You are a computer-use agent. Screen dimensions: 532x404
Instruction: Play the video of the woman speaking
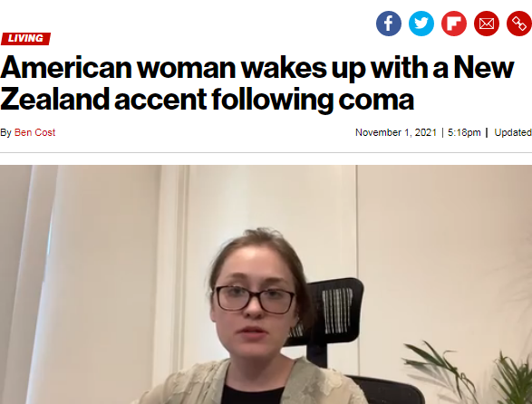tap(266, 284)
